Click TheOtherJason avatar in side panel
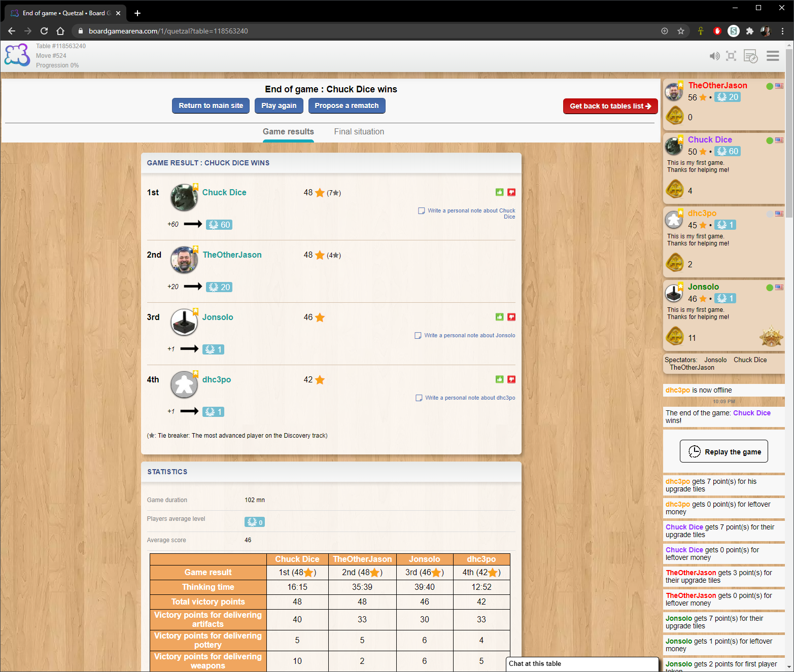794x672 pixels. click(x=674, y=92)
